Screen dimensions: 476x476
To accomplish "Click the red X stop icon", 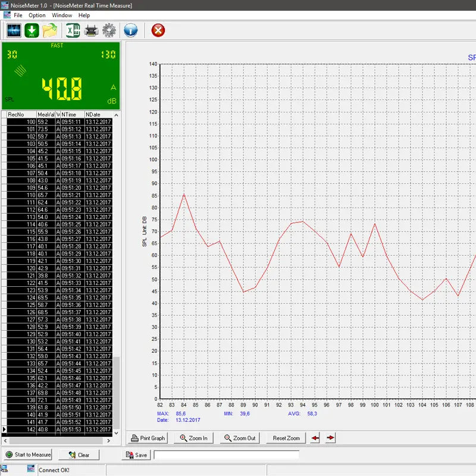I will pos(158,30).
